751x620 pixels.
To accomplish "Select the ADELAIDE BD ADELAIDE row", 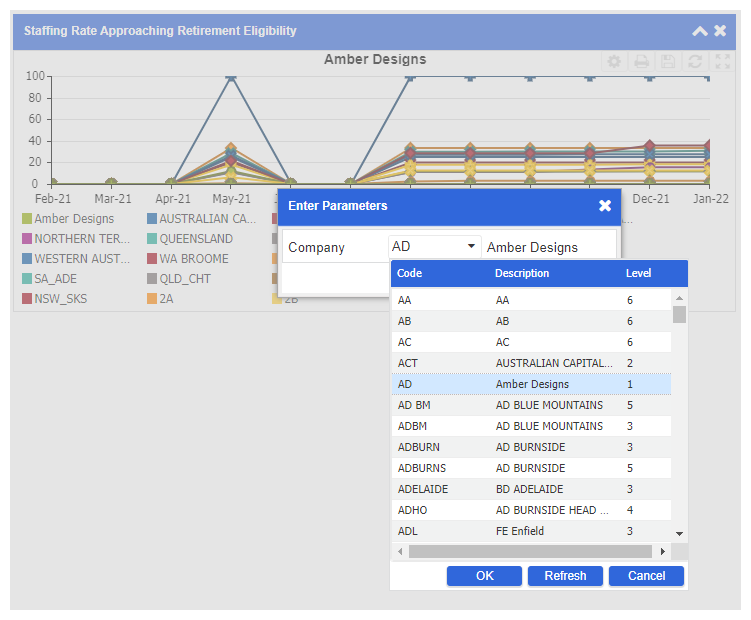I will pyautogui.click(x=531, y=489).
